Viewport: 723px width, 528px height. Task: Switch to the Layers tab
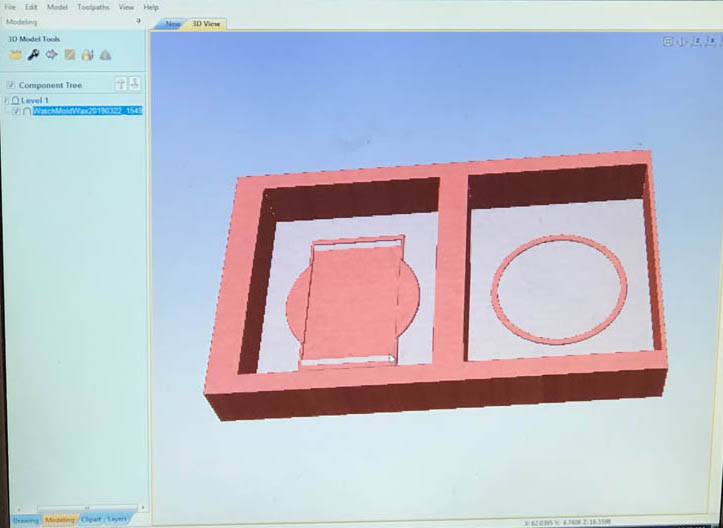click(x=117, y=519)
